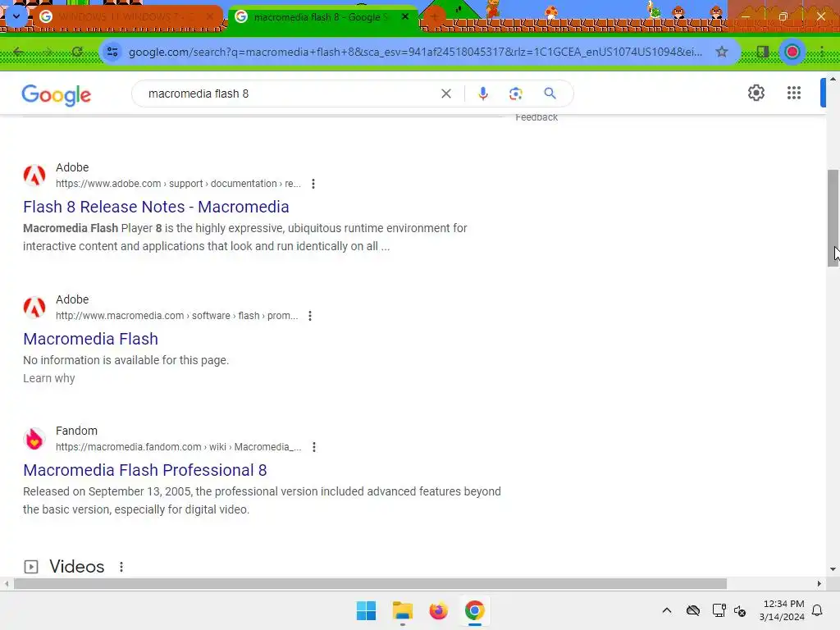Open the Google apps grid
Viewport: 840px width, 630px height.
[794, 93]
